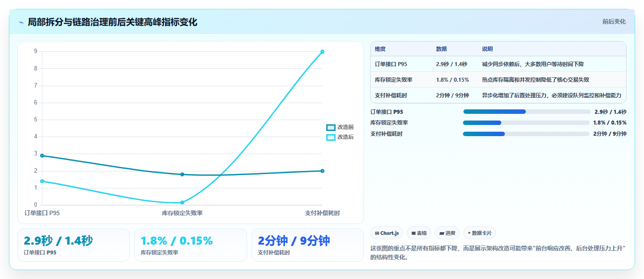644x279 pixels.
Task: Toggle the 改造后 legend swatch
Action: pyautogui.click(x=330, y=137)
